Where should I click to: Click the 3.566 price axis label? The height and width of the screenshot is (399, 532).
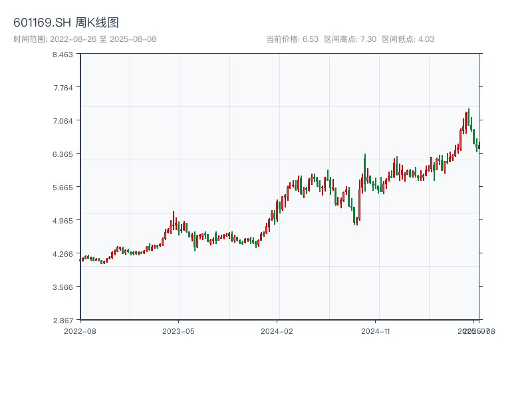coord(63,287)
